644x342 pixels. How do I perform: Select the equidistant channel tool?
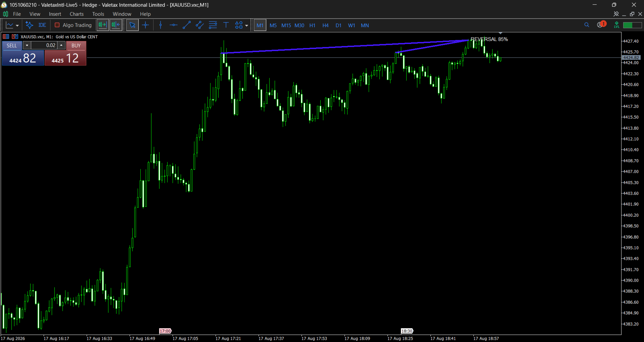pyautogui.click(x=200, y=25)
